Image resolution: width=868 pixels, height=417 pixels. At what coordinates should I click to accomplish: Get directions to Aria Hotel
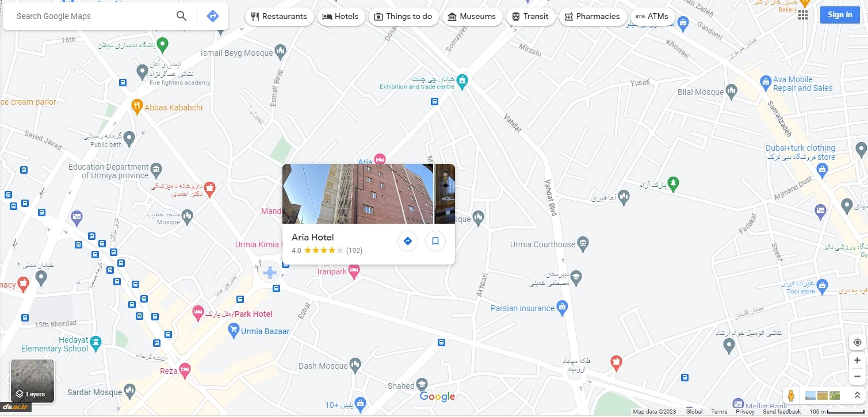pos(408,241)
